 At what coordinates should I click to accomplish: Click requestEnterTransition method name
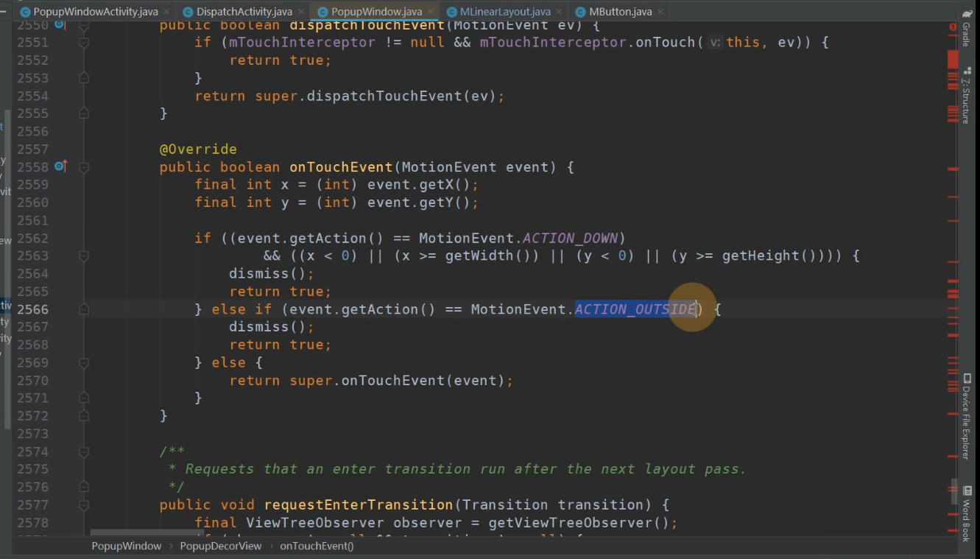point(358,504)
